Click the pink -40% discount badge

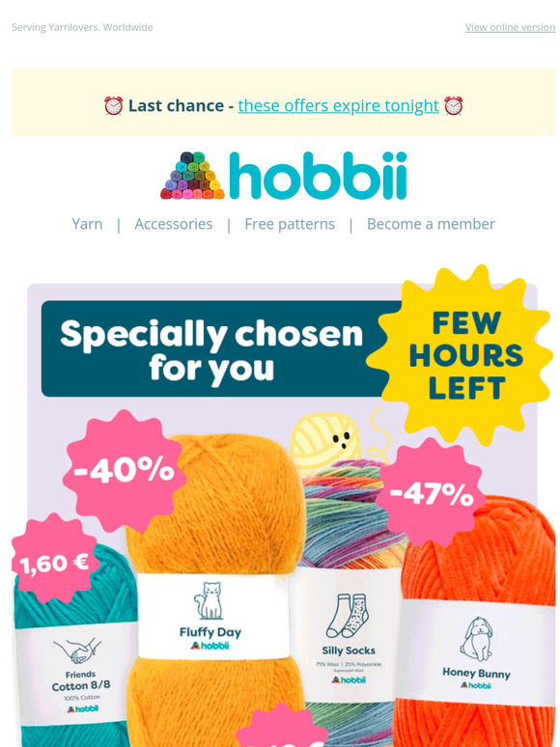click(125, 471)
